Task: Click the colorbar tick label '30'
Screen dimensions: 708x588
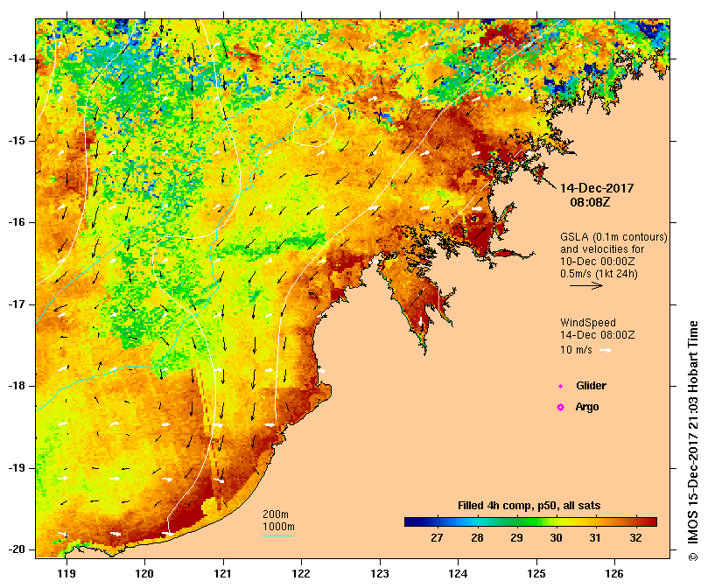Action: (556, 538)
